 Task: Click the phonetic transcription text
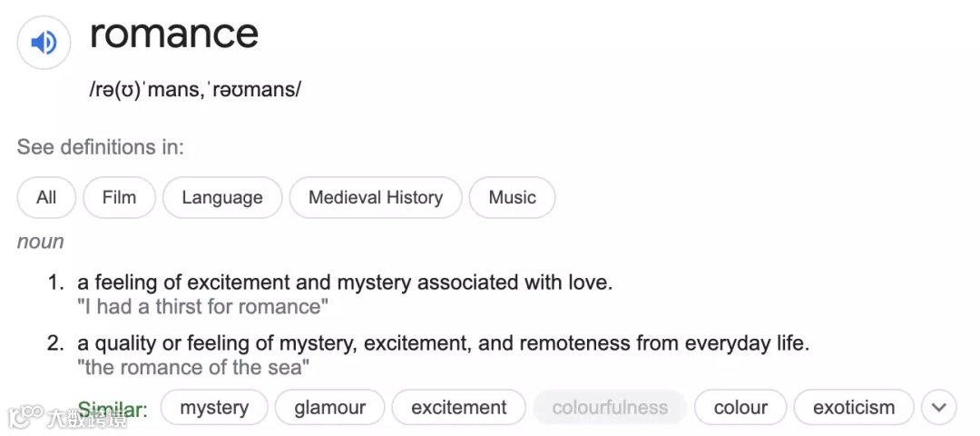[195, 90]
